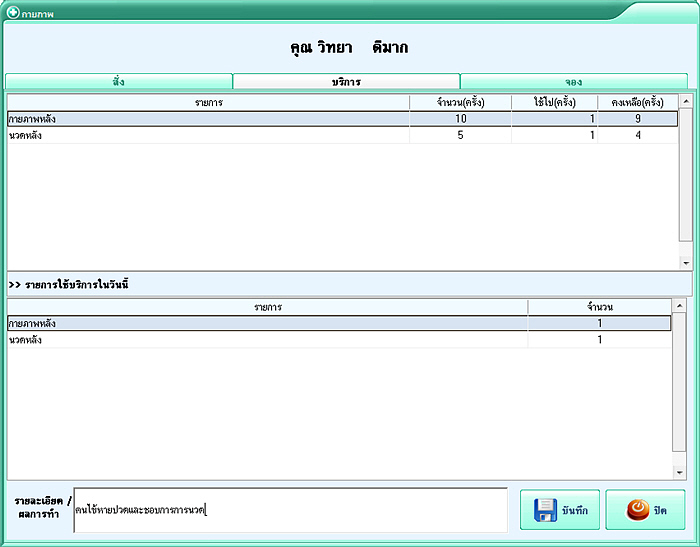
Task: Click the remaining cell showing 9
Action: (x=638, y=119)
